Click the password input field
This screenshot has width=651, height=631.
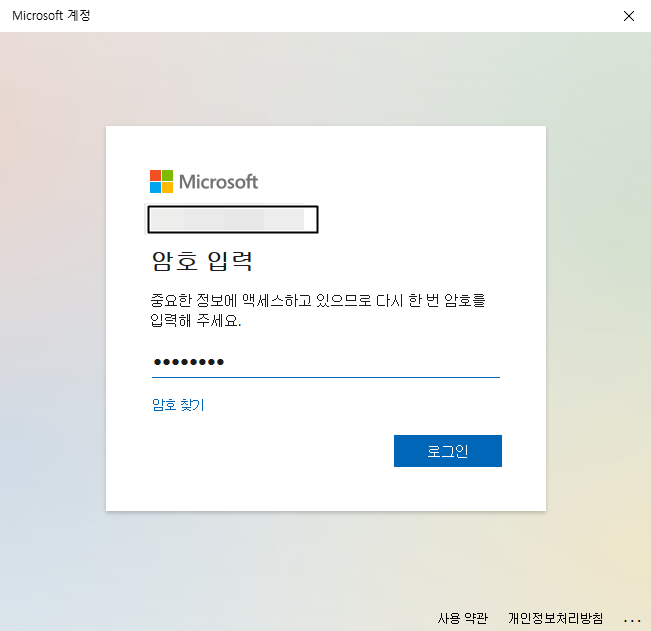326,362
